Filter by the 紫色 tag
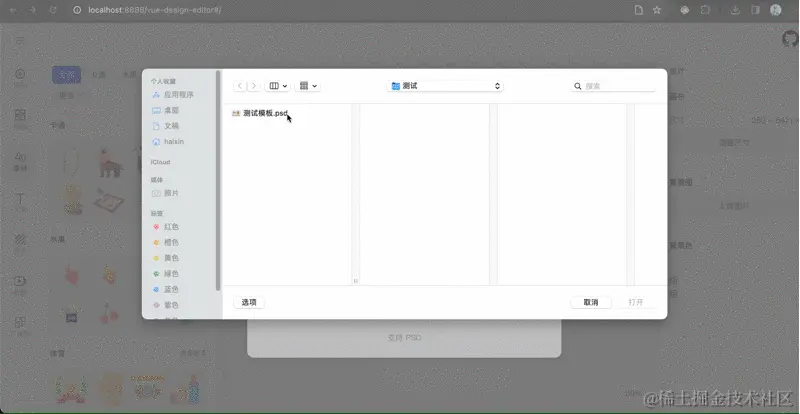 tap(166, 305)
